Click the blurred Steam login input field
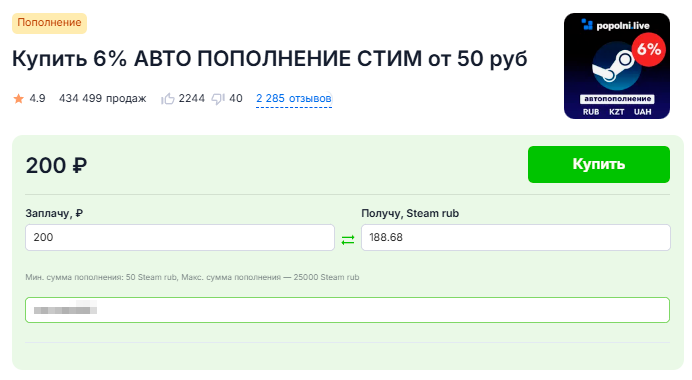 click(347, 310)
